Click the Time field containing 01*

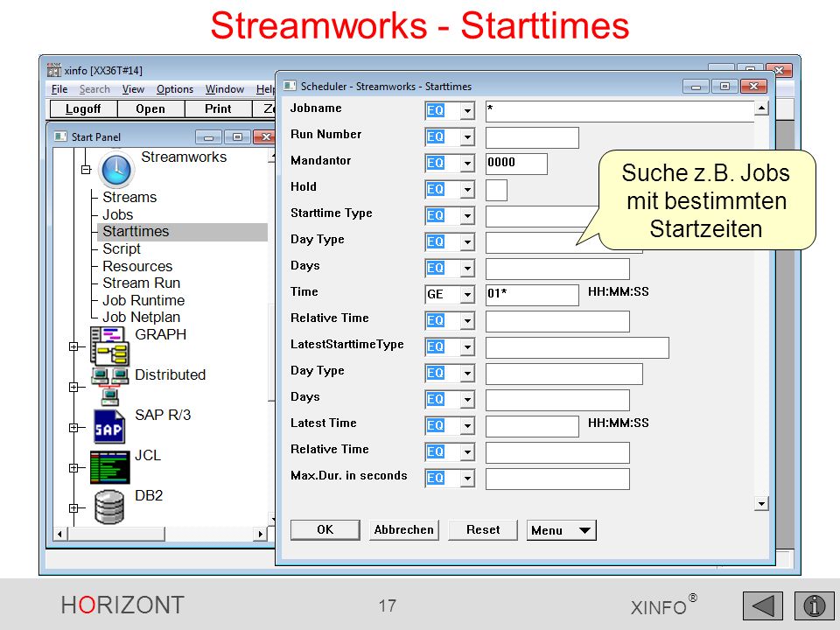tap(532, 295)
